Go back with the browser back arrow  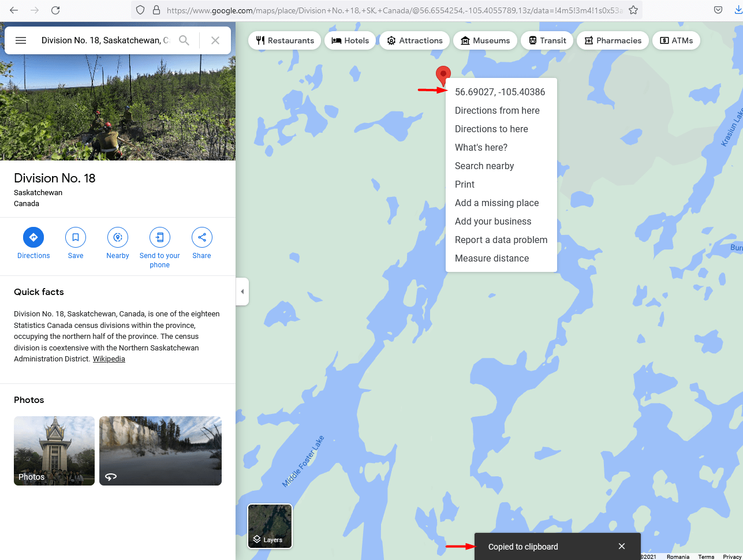pos(14,10)
